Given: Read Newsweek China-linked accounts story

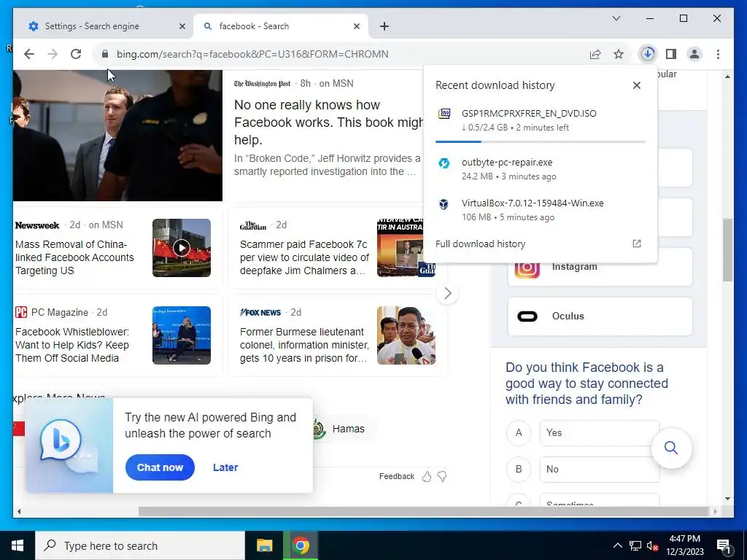Looking at the screenshot, I should (x=75, y=257).
